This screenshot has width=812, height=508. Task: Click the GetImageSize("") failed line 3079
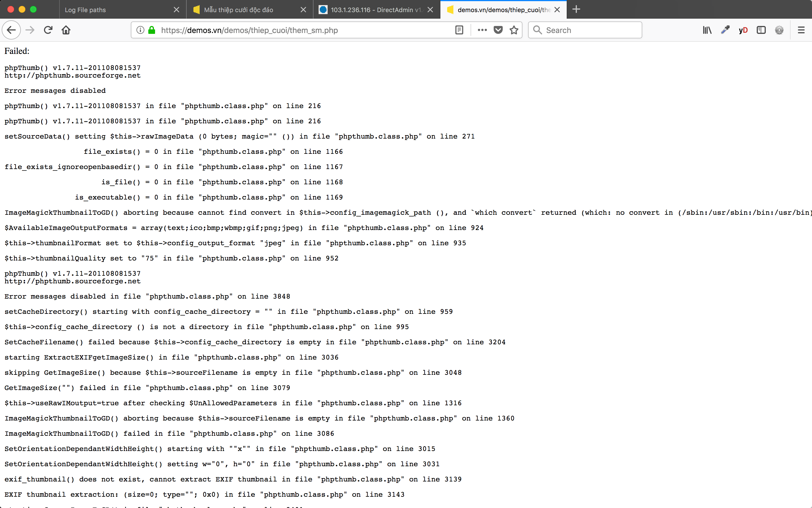point(147,388)
